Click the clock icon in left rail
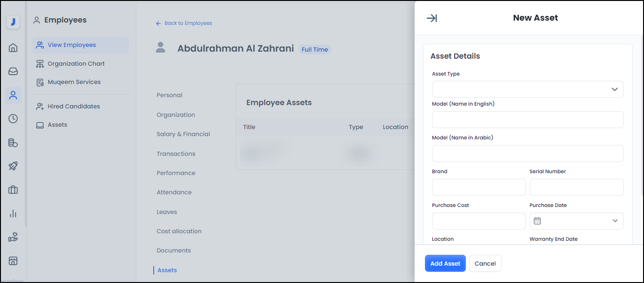Screen dimensions: 644x283 13,119
